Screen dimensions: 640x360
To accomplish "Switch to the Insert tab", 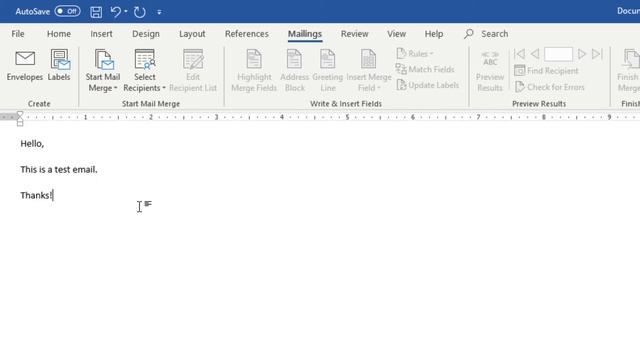I will coord(101,34).
